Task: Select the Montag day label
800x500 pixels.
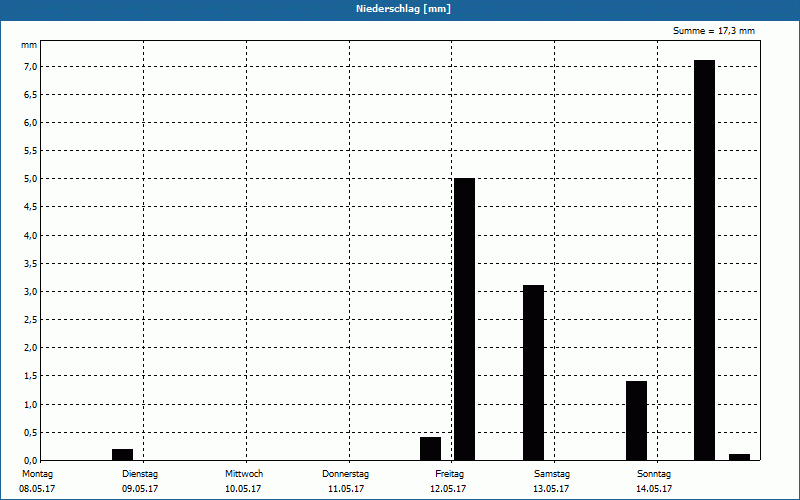Action: pyautogui.click(x=37, y=474)
